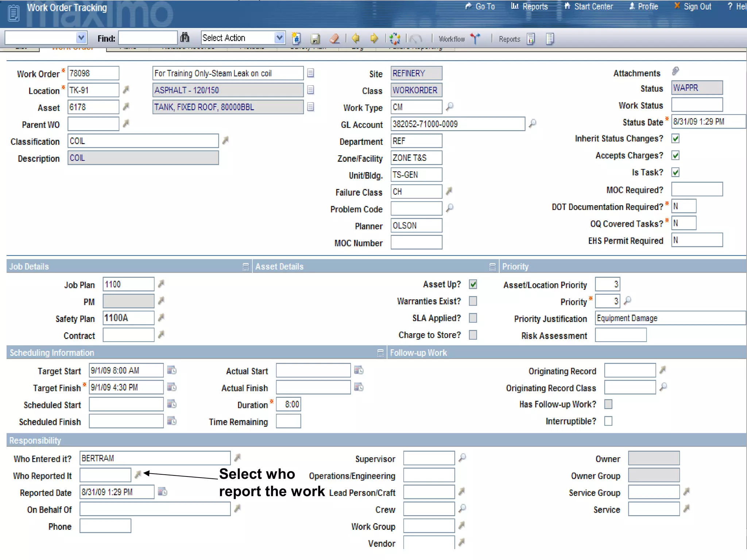Click the Who Reported It field
This screenshot has width=747, height=560.
[x=105, y=475]
